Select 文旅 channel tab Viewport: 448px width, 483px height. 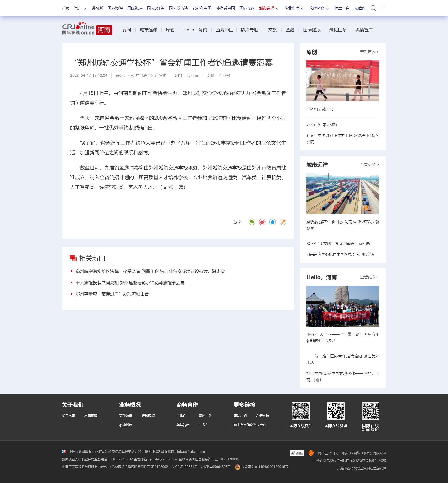click(x=273, y=30)
